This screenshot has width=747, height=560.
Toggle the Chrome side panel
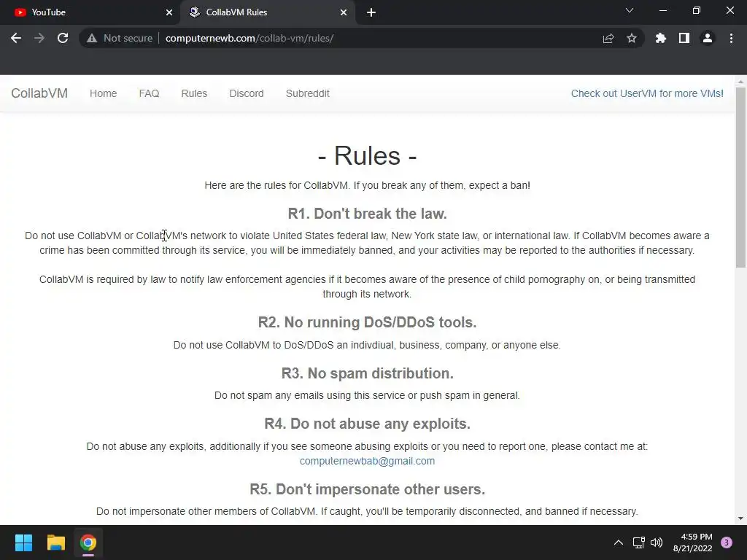click(684, 38)
